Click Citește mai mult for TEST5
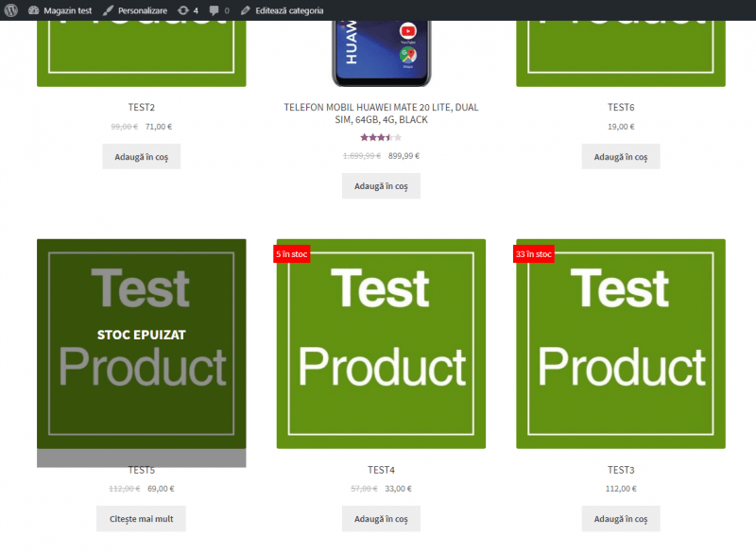Image resolution: width=756 pixels, height=553 pixels. click(x=141, y=519)
